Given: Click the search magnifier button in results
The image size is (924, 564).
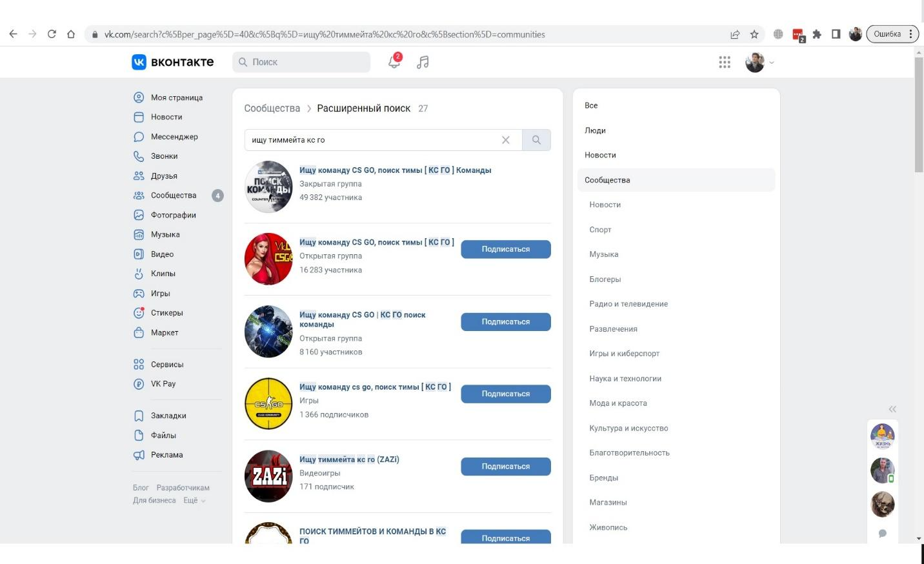Looking at the screenshot, I should coord(536,140).
